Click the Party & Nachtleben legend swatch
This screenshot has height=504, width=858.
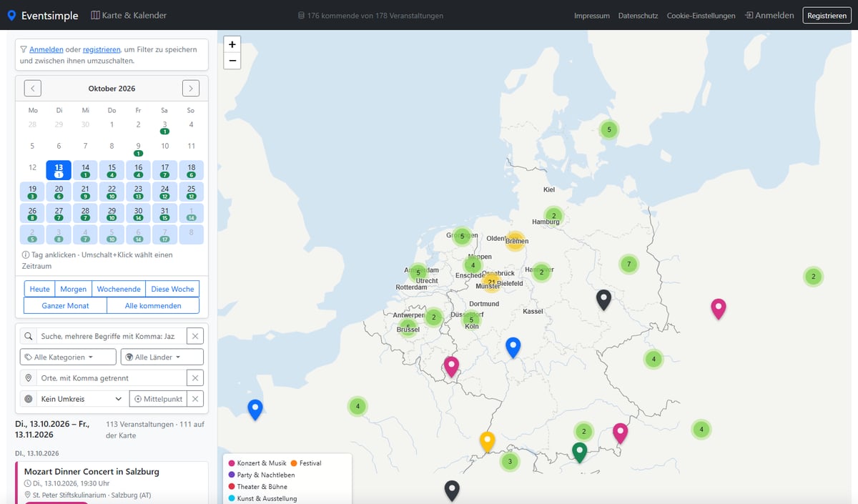pos(232,475)
